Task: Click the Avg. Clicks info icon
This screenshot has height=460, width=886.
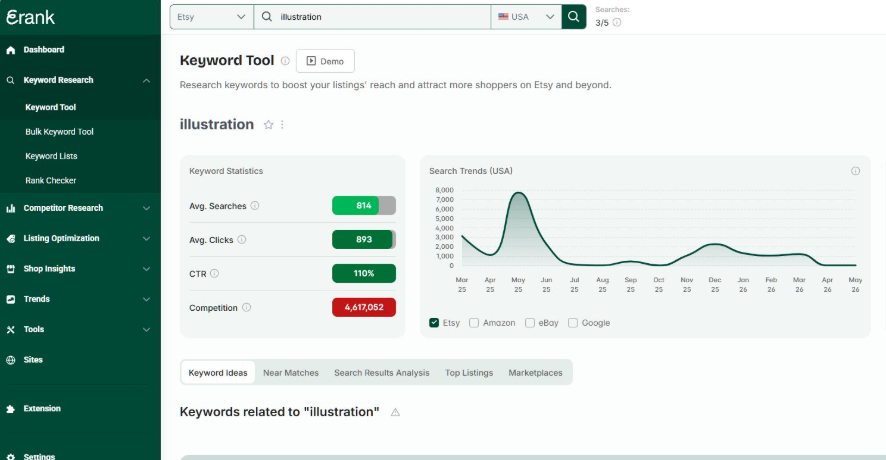Action: (x=242, y=240)
